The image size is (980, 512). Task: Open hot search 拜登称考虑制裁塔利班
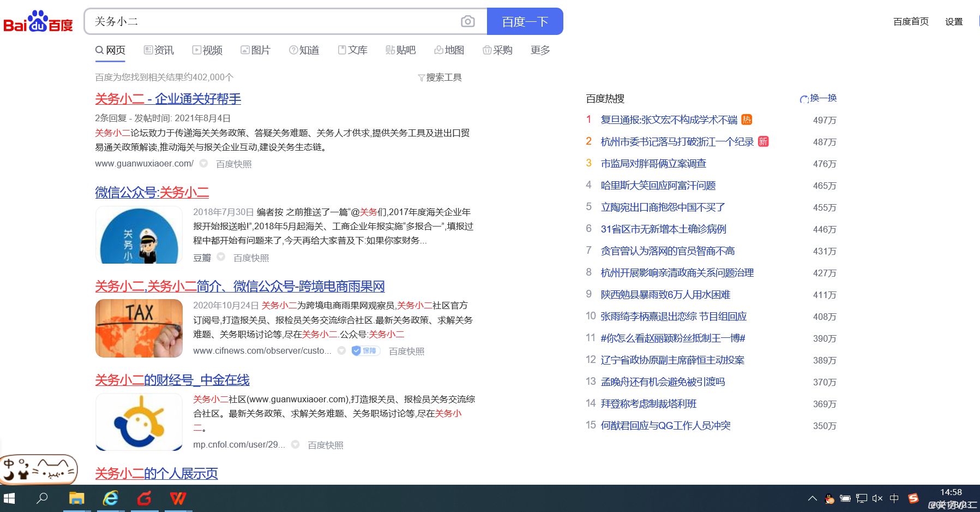[648, 404]
